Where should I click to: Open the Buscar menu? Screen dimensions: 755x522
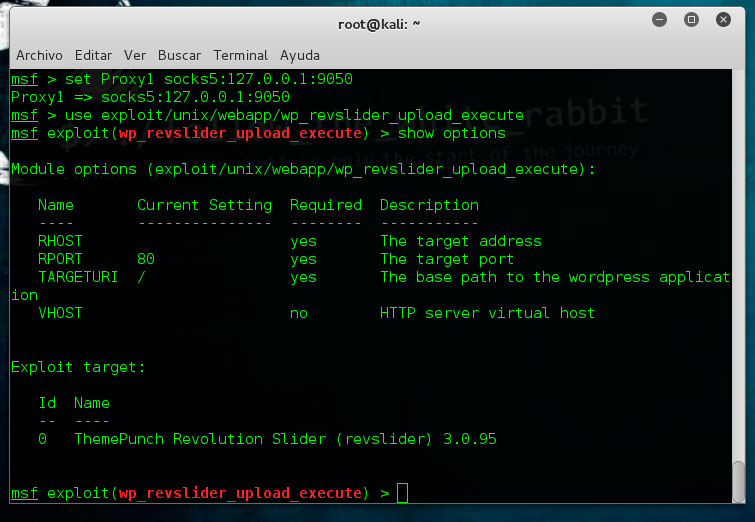coord(180,55)
